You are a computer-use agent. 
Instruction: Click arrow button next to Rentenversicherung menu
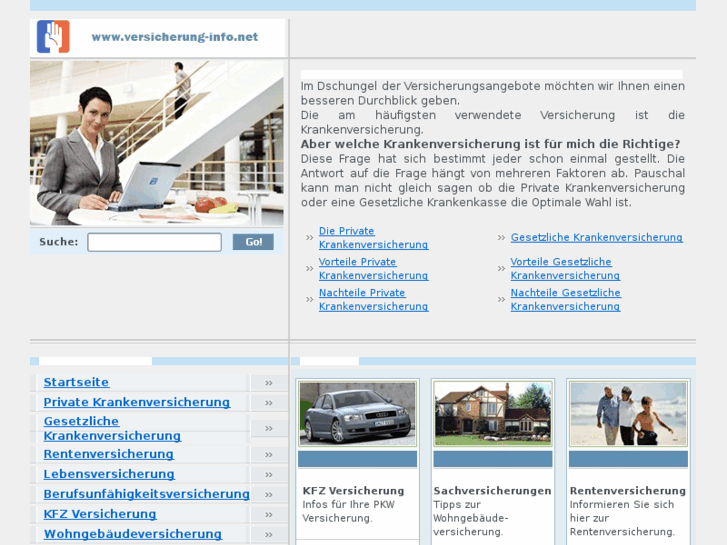tap(269, 455)
